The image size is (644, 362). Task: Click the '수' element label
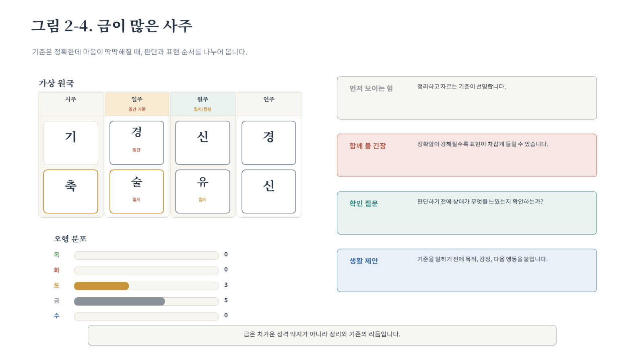click(x=57, y=316)
